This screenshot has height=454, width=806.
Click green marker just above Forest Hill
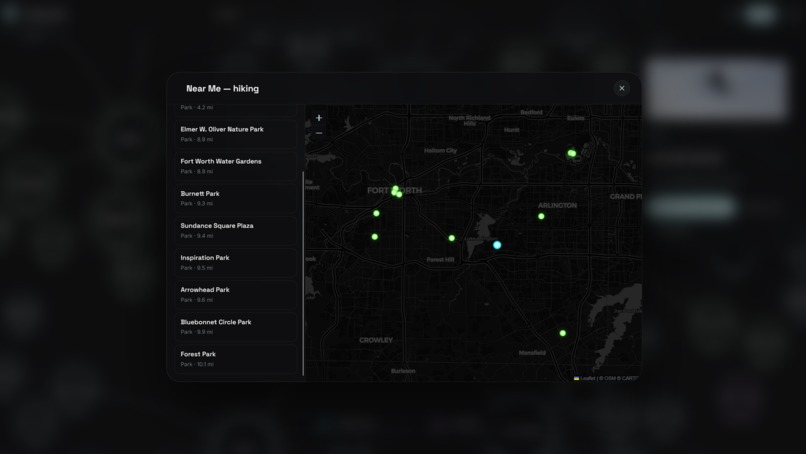[451, 238]
